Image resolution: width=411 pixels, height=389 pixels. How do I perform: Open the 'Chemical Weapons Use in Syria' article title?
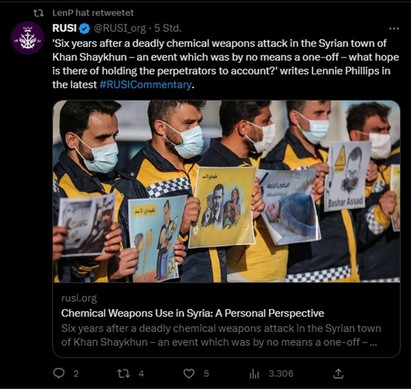click(x=193, y=313)
